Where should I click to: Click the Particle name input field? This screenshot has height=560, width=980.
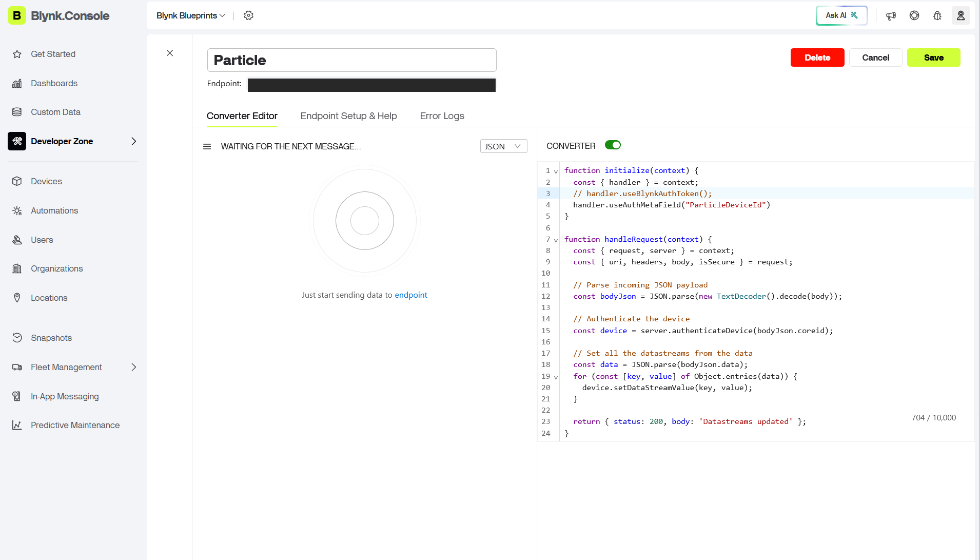click(352, 60)
